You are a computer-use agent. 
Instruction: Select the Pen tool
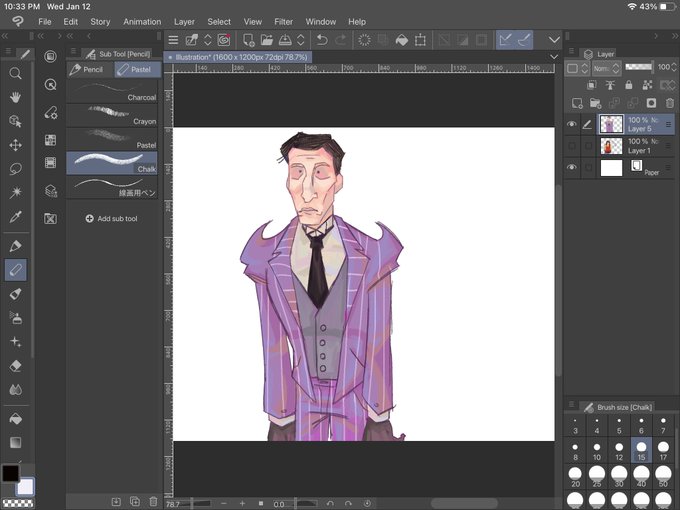point(15,246)
